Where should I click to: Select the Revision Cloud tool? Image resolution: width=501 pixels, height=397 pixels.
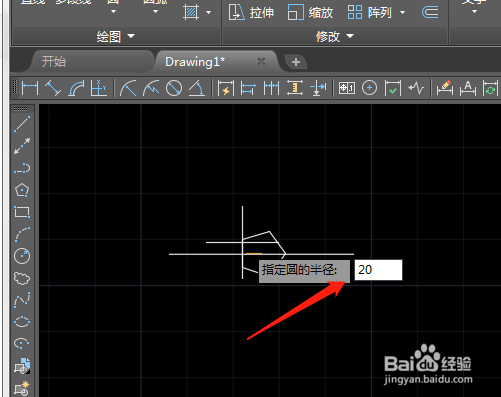(22, 278)
